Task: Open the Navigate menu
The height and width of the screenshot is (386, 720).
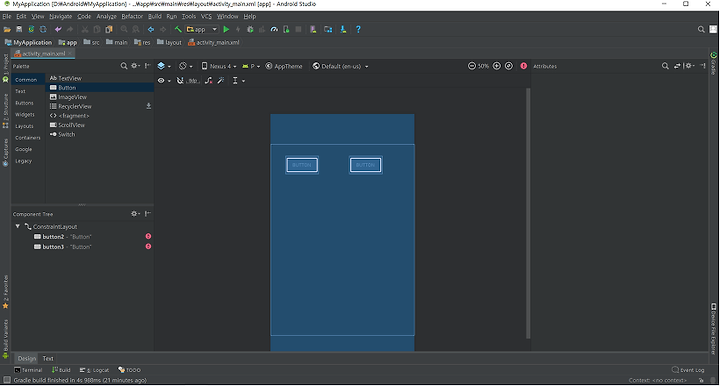Action: pos(61,16)
